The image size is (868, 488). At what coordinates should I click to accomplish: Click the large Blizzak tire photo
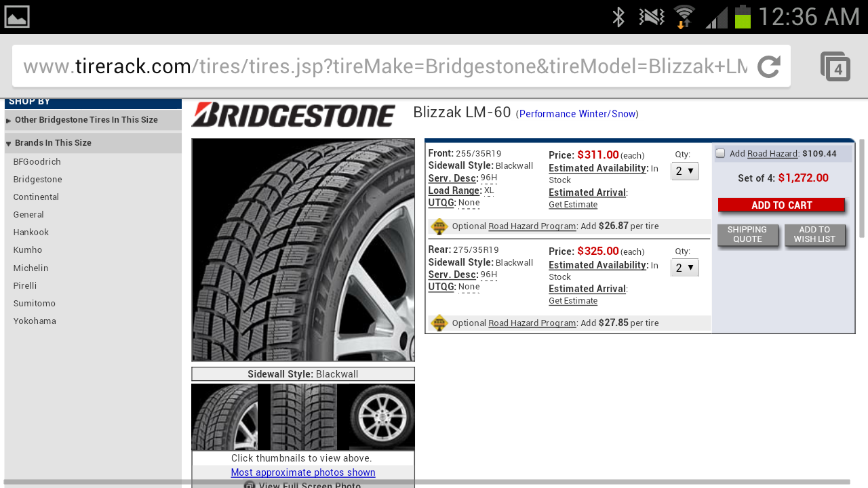click(303, 250)
